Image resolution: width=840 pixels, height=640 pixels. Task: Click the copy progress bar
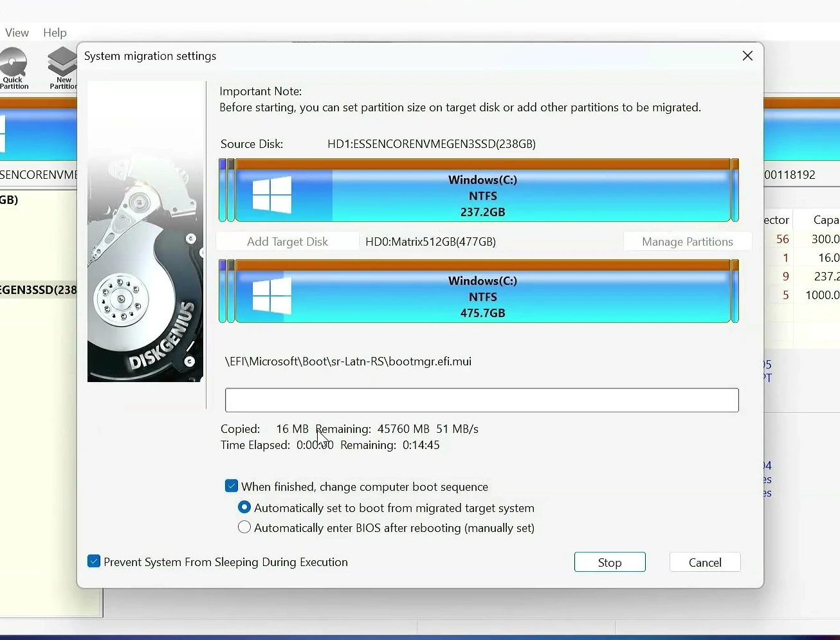[482, 400]
